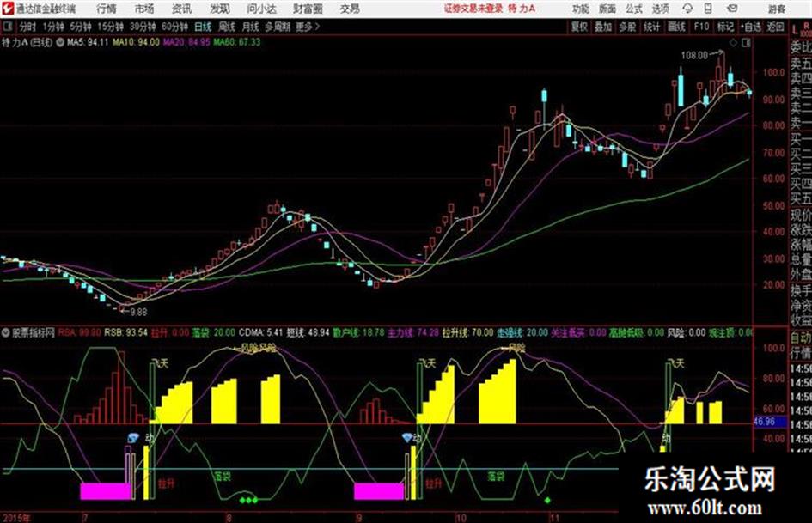The image size is (812, 523).
Task: Click the 主力线 indicator label
Action: [x=413, y=332]
